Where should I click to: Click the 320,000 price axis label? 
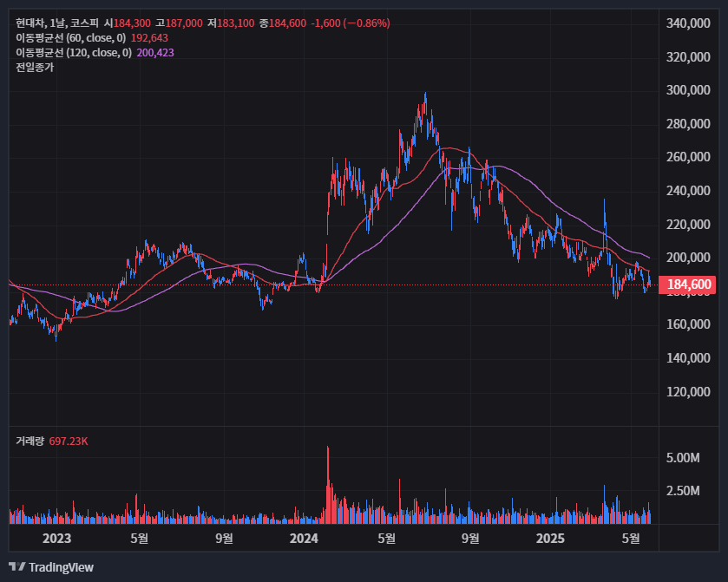(x=688, y=57)
